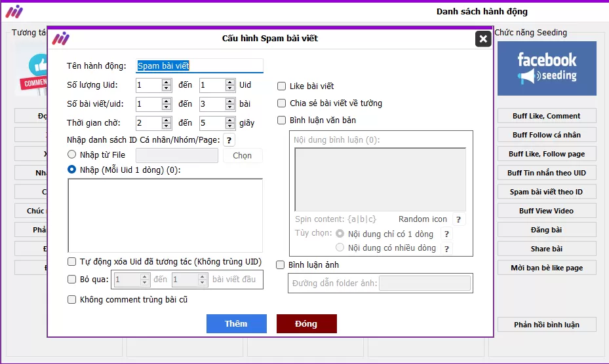The image size is (609, 364).
Task: Close the Spam bài viết config dialog
Action: tap(483, 39)
